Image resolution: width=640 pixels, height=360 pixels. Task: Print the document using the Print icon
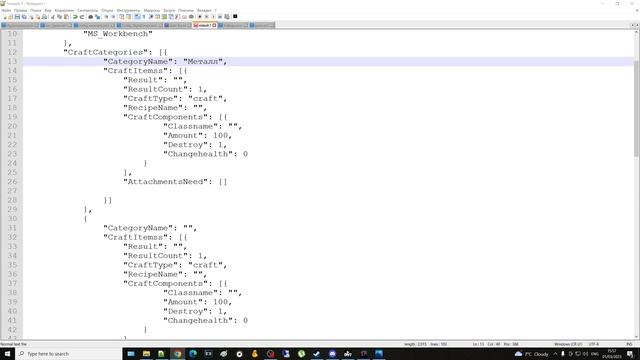44,17
